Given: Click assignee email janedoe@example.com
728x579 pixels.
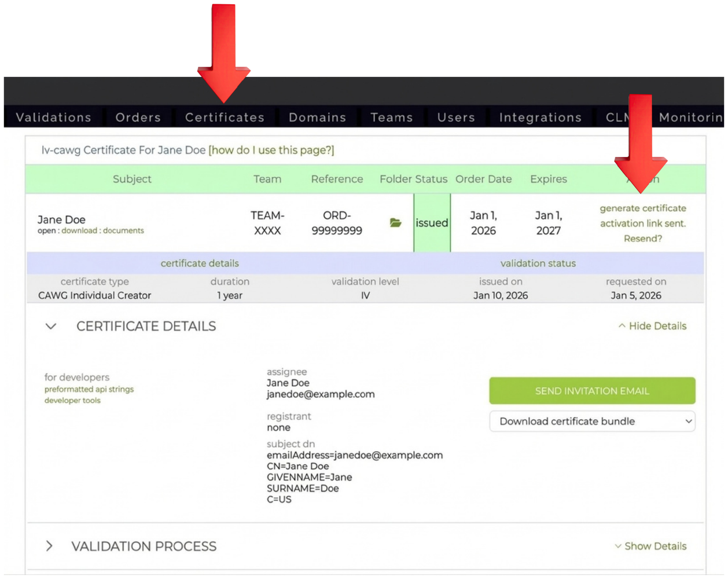Looking at the screenshot, I should point(321,394).
